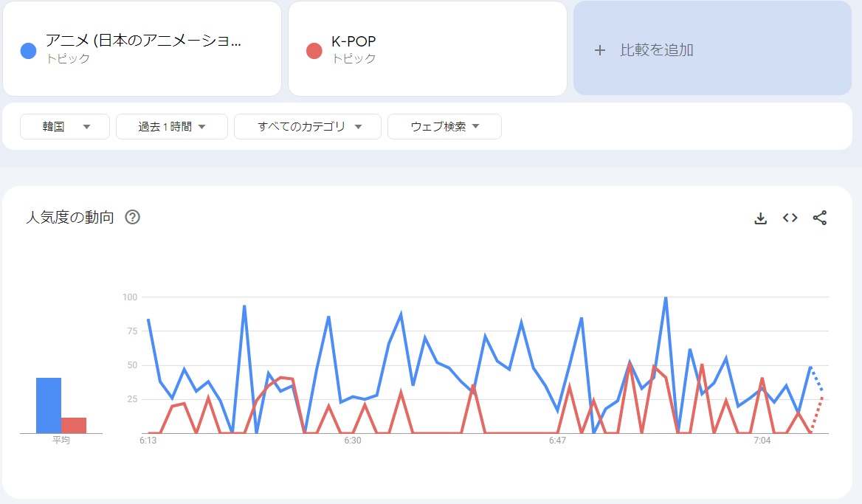Click the 人気度の動向 chart title
Screen dimensions: 862x504
(x=70, y=217)
